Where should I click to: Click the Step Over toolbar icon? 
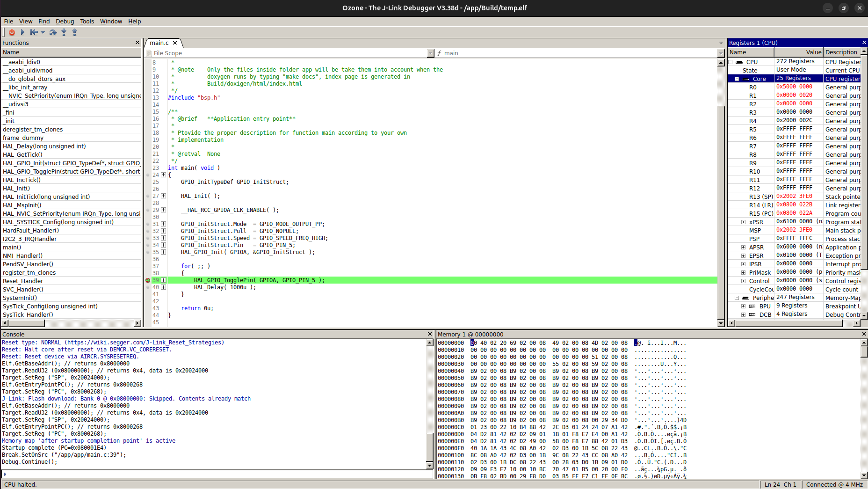click(x=53, y=32)
